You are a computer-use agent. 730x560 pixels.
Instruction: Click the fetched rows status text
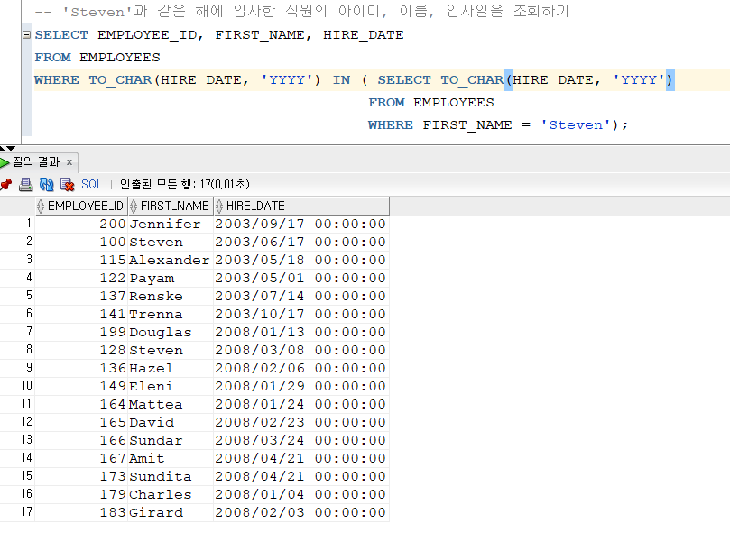pos(185,185)
